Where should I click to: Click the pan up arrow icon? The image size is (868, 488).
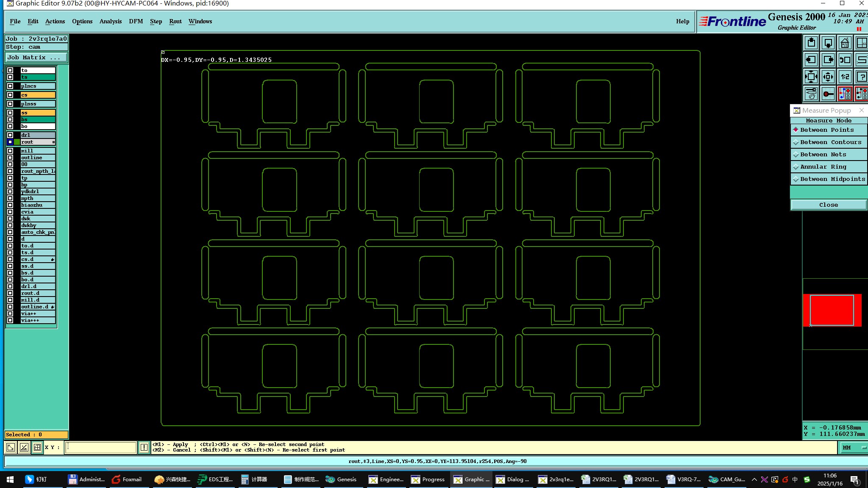click(811, 43)
